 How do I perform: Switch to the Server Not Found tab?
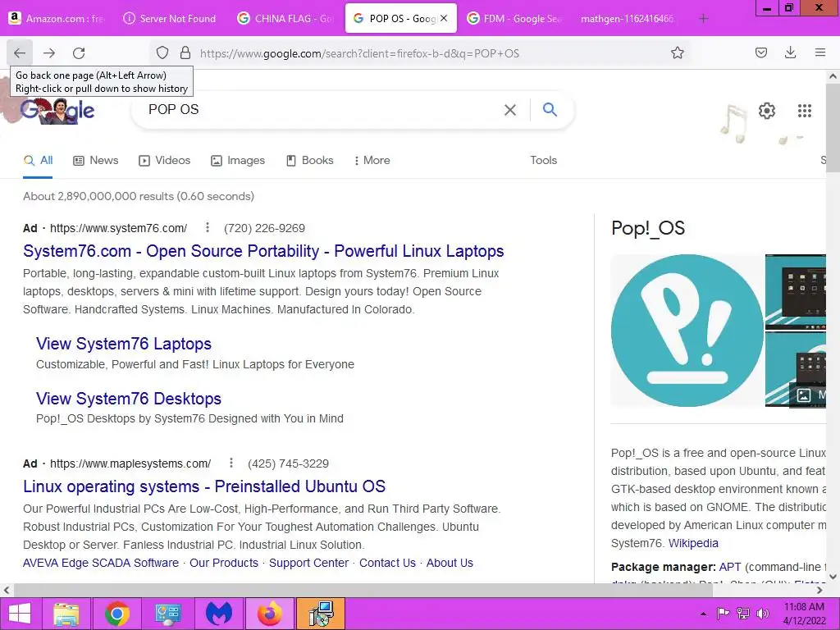coord(170,19)
